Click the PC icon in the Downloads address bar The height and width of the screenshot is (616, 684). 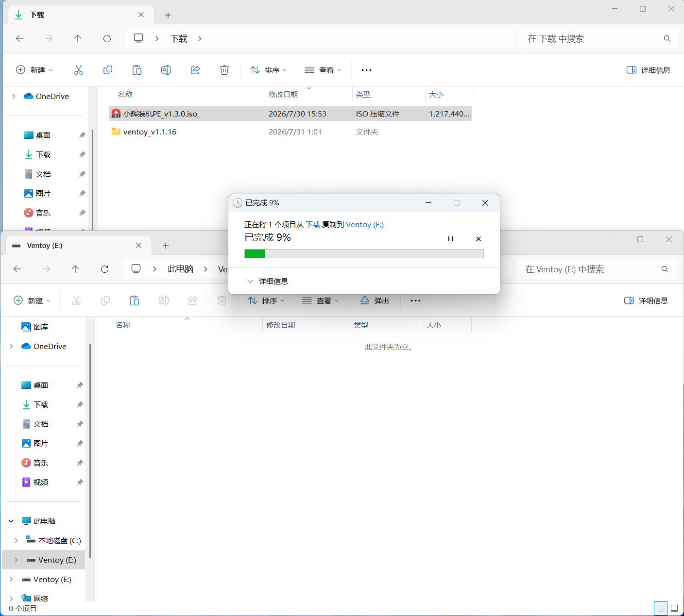pos(138,38)
